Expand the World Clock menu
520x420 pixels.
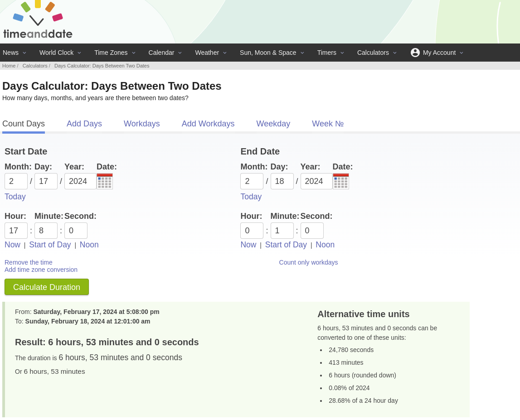click(60, 53)
